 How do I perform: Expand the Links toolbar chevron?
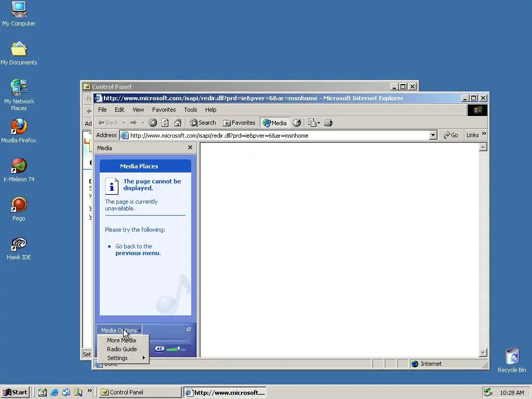coord(484,134)
